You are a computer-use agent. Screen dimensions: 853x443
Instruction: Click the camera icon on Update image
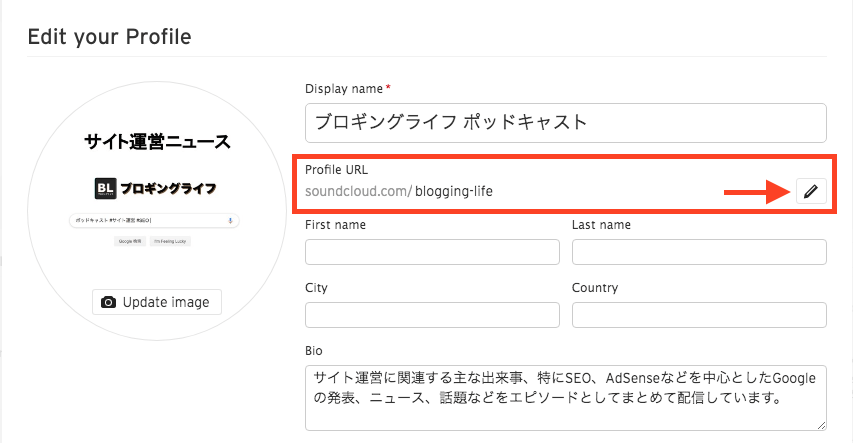tap(108, 302)
